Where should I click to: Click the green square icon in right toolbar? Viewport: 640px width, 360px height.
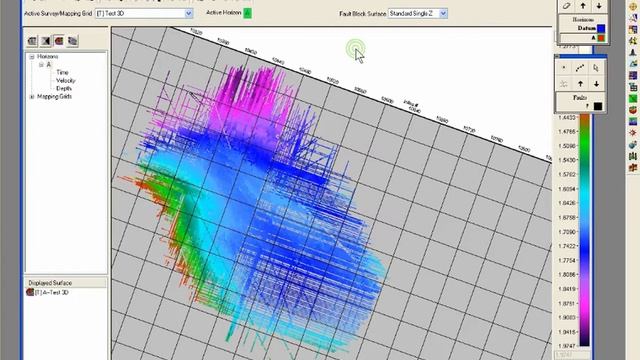pos(633,98)
